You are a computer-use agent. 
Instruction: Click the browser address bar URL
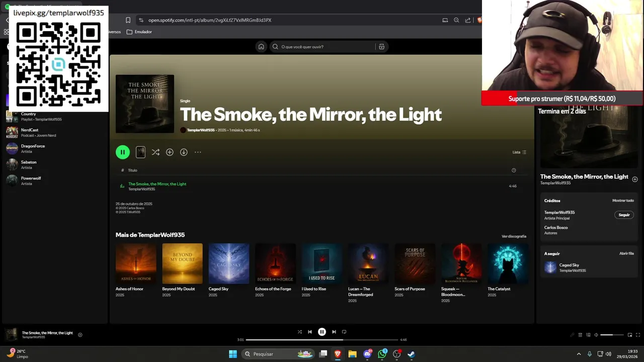point(210,20)
